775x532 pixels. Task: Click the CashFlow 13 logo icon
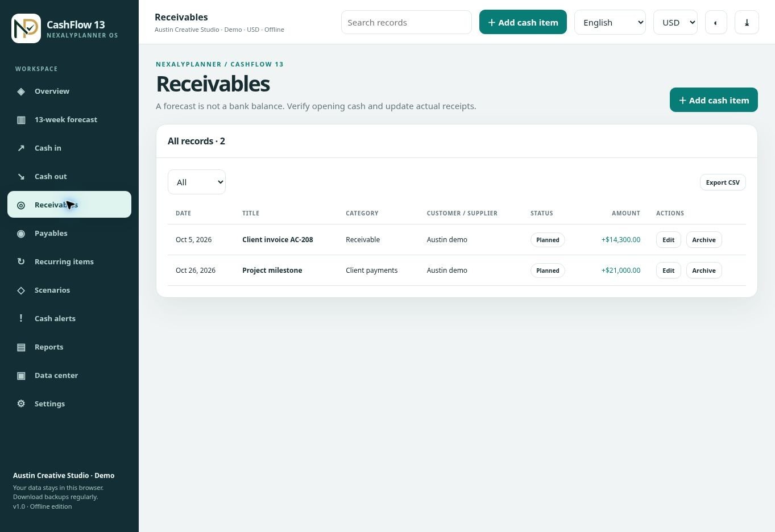(26, 28)
